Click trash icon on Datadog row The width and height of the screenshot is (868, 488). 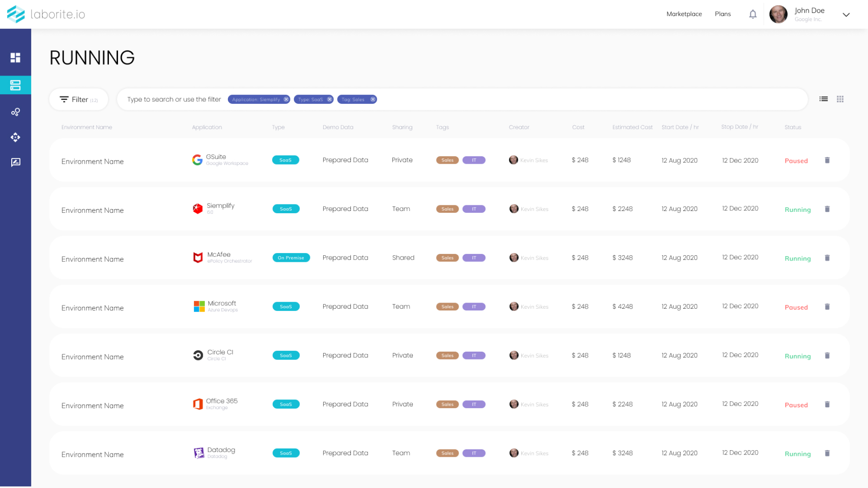coord(827,453)
